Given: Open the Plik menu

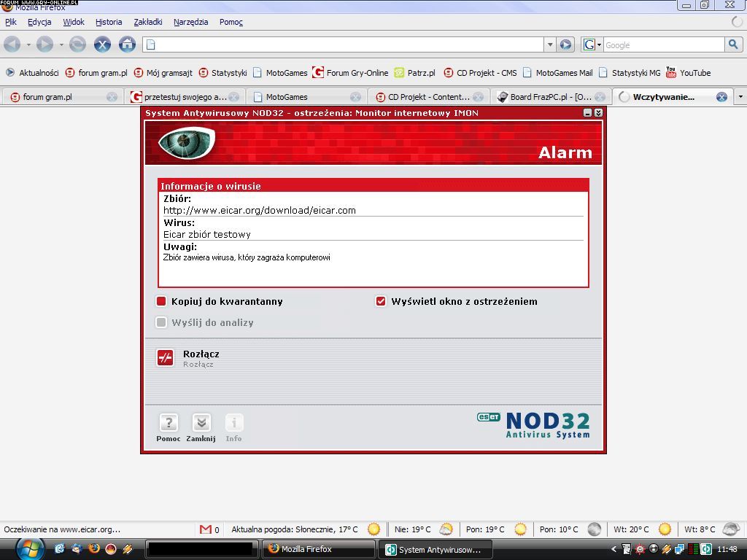Looking at the screenshot, I should [10, 22].
